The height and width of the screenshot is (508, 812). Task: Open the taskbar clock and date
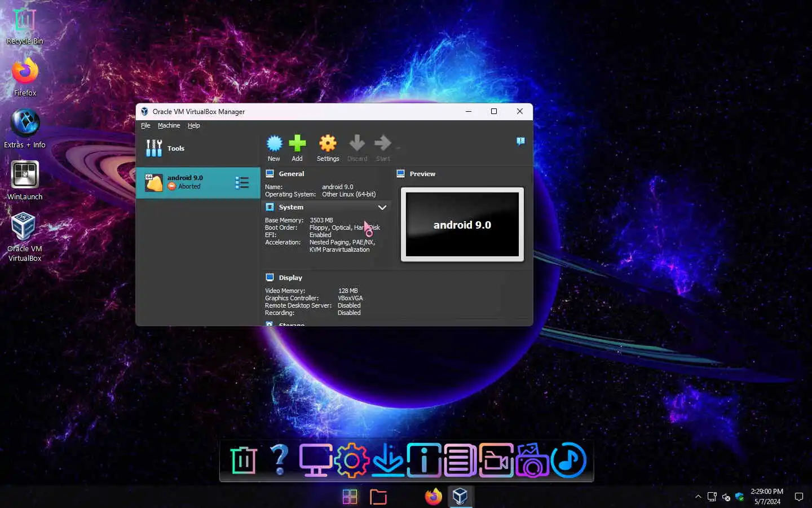tap(767, 497)
